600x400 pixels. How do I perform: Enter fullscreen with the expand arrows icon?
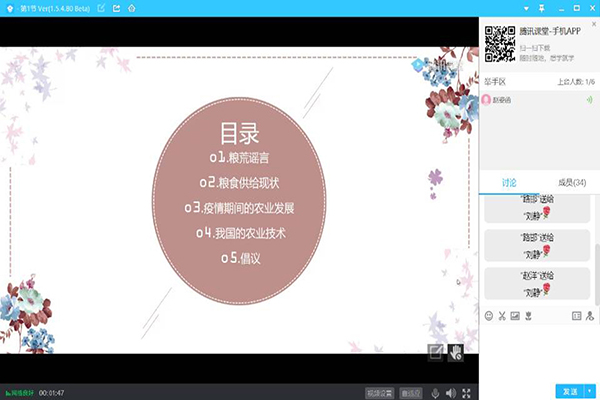(x=466, y=393)
